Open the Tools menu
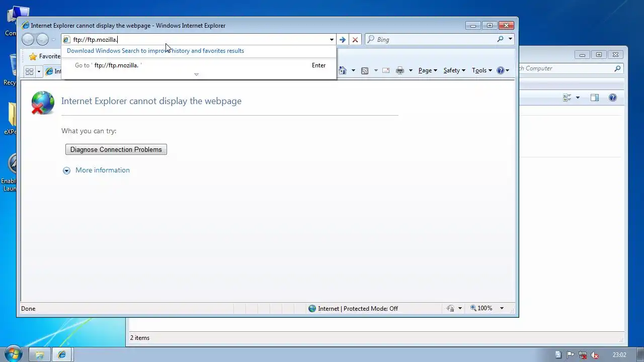The width and height of the screenshot is (644, 362). 482,70
